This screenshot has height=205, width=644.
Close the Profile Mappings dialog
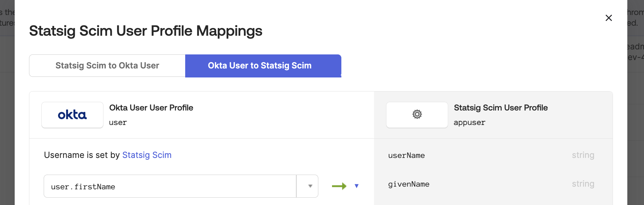point(609,18)
